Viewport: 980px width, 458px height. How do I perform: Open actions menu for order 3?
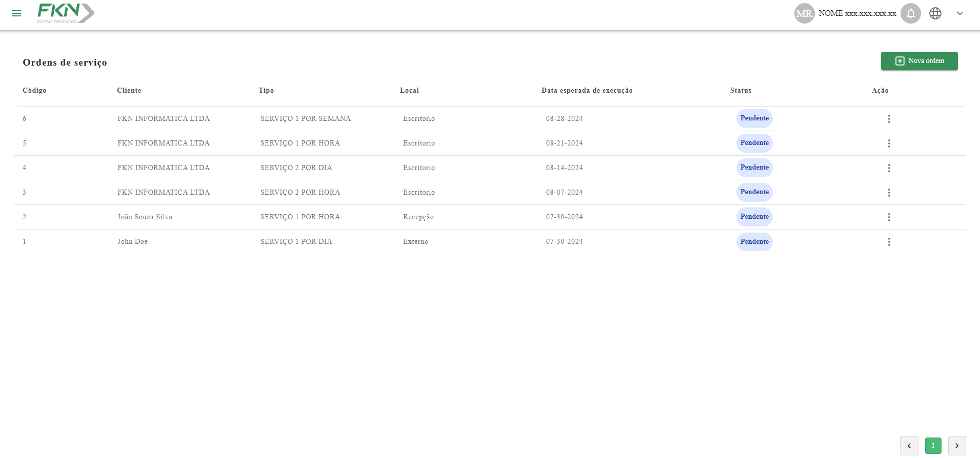(889, 193)
